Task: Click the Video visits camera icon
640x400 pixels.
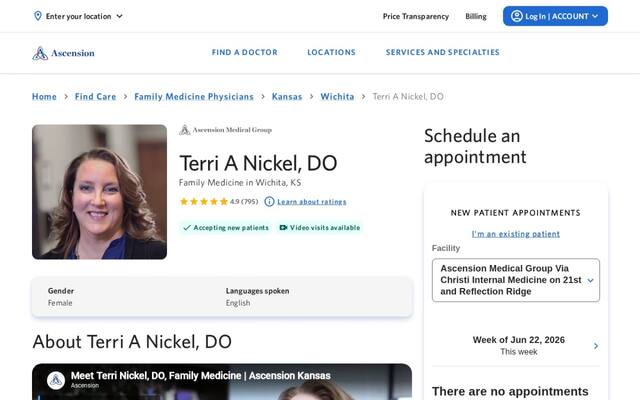Action: click(283, 228)
